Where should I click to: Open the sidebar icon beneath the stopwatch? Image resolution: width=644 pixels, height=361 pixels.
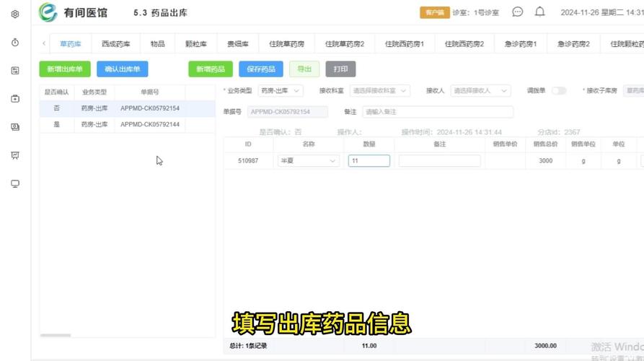click(15, 71)
